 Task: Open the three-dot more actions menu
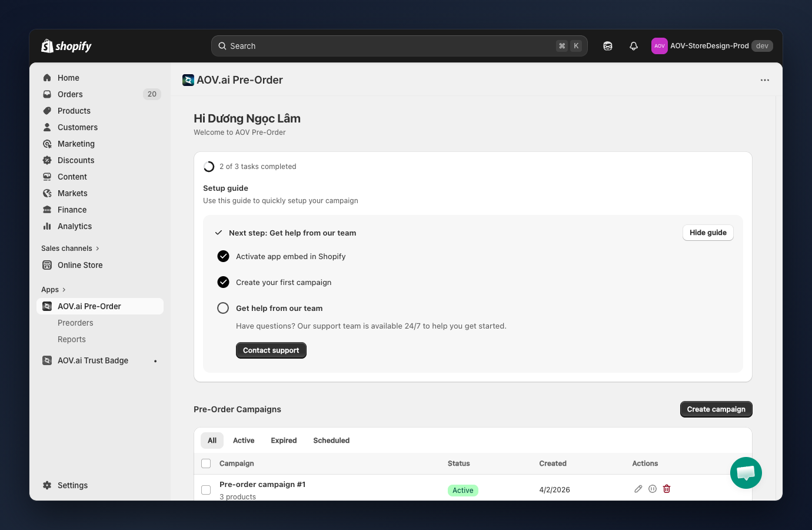click(x=765, y=80)
